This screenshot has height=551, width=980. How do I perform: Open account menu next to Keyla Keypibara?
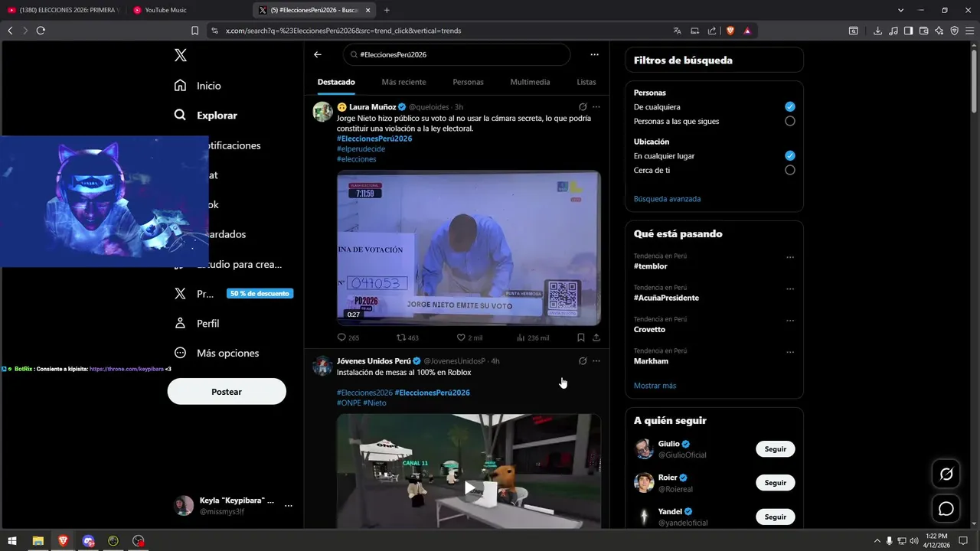[x=289, y=506]
